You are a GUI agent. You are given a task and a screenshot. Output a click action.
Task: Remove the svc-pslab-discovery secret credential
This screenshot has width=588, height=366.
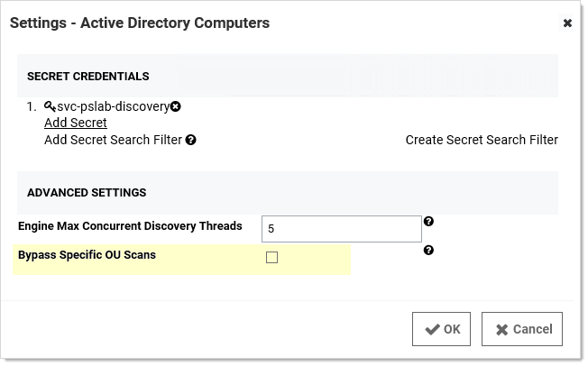pyautogui.click(x=176, y=106)
